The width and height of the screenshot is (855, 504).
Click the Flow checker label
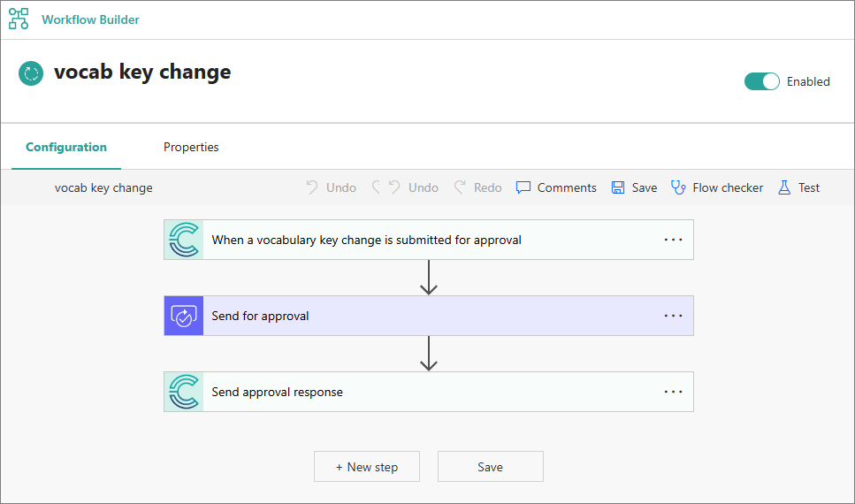728,187
